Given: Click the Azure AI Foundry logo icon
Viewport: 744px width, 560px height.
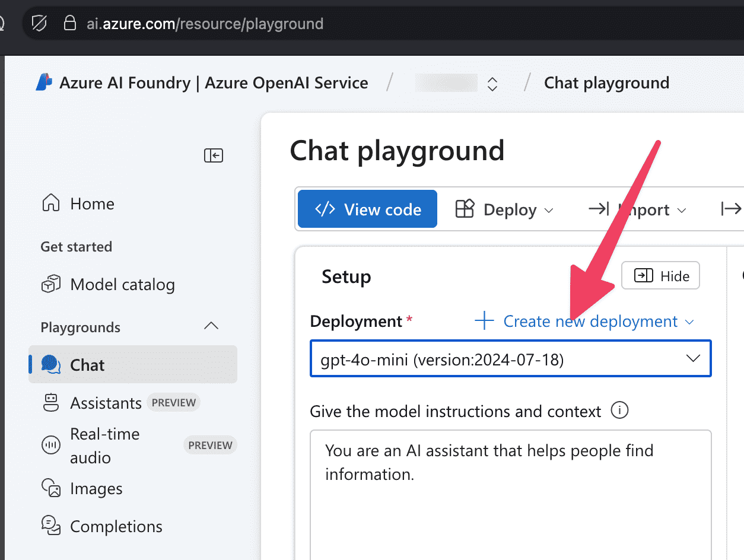Looking at the screenshot, I should tap(44, 82).
